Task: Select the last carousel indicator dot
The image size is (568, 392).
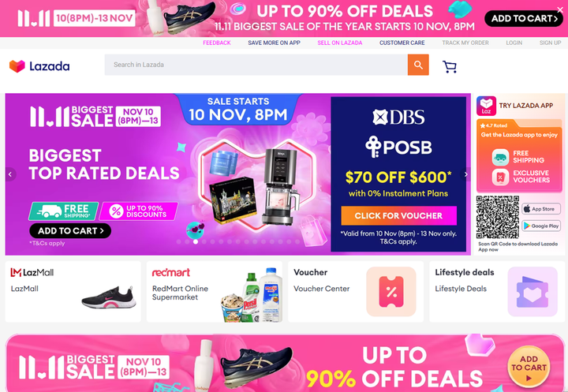Action: click(x=297, y=241)
